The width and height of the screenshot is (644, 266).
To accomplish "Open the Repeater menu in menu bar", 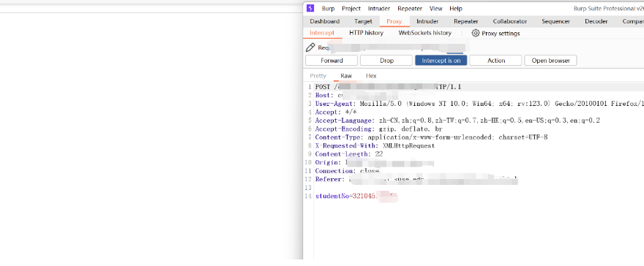I will [x=410, y=9].
